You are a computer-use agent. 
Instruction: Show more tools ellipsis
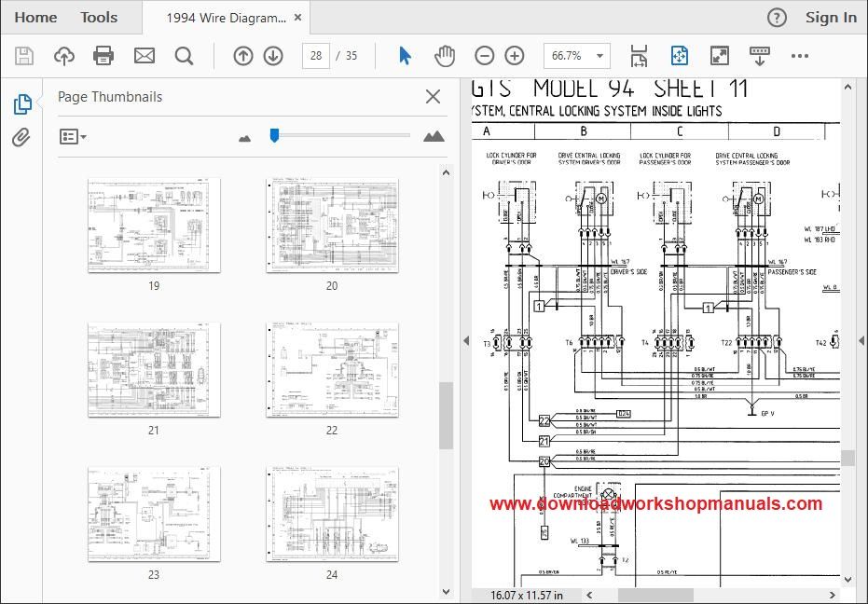[800, 56]
